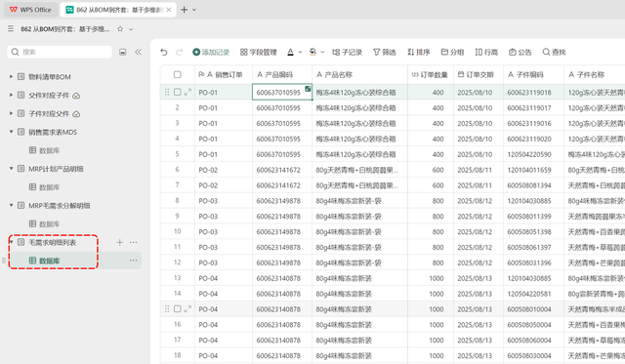Click the cloud icon next to 子件对应父件
This screenshot has width=625, height=364.
(76, 114)
